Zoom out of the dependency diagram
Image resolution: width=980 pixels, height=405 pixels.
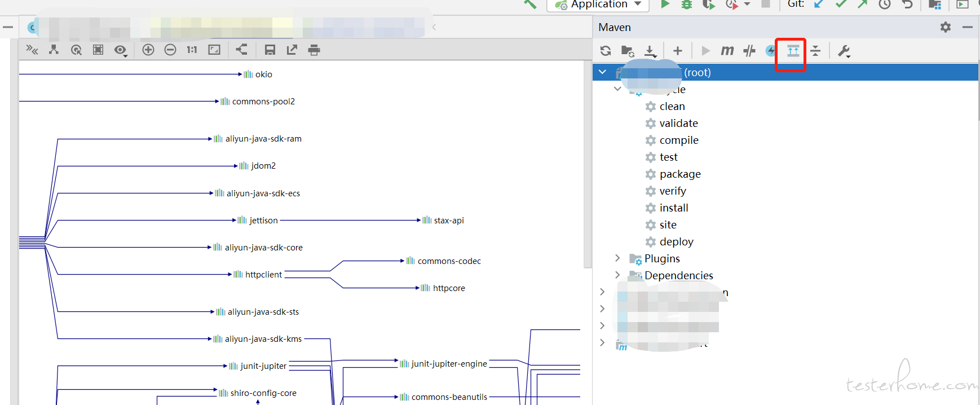click(170, 50)
